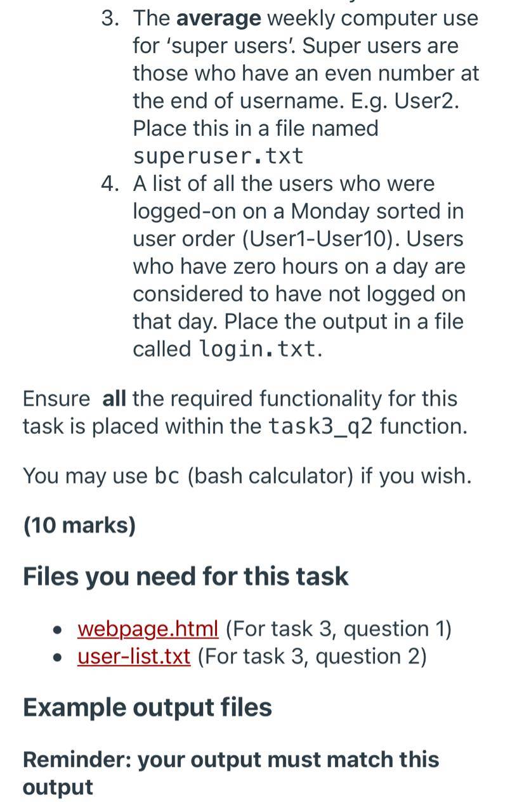Click the '(10 marks)' text

pos(79,525)
